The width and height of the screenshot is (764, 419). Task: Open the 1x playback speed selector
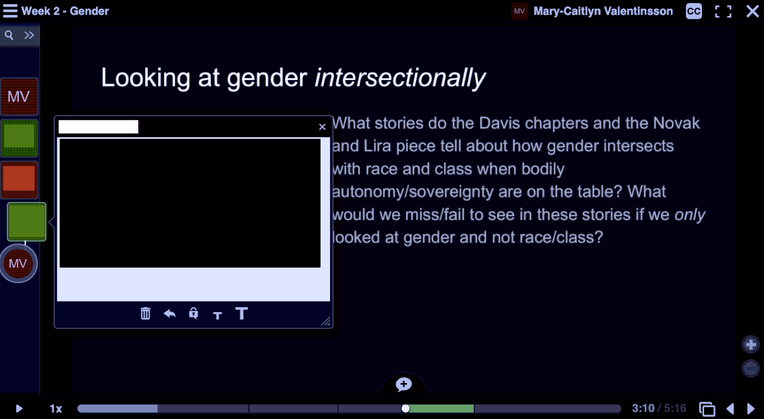click(56, 408)
